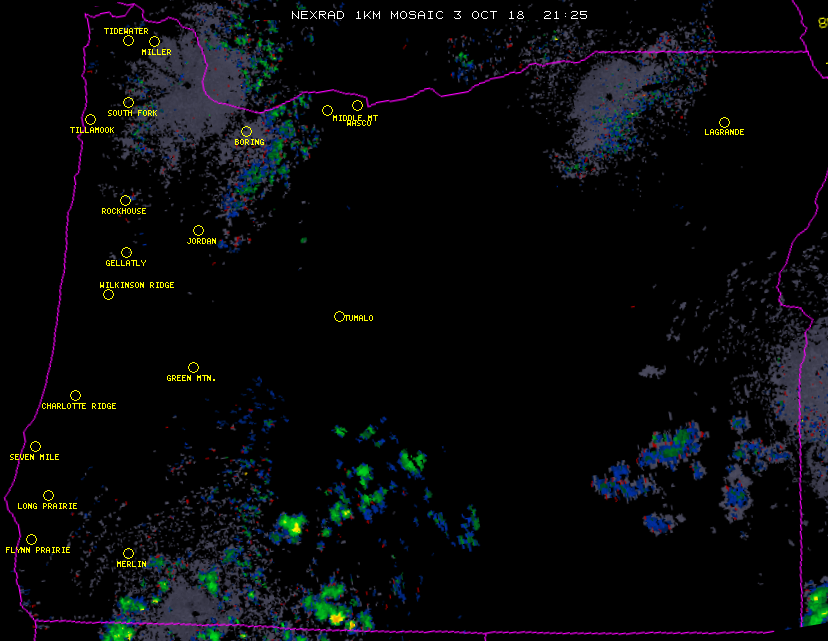Click the Gellatly station circle marker
The height and width of the screenshot is (641, 828).
126,252
